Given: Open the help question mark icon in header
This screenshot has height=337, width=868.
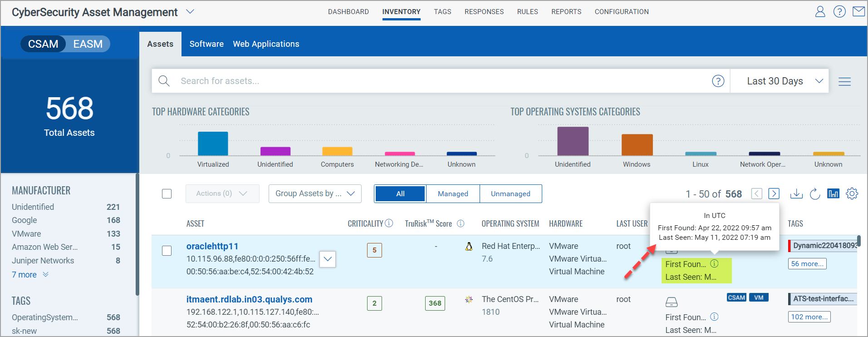Looking at the screenshot, I should coord(839,11).
